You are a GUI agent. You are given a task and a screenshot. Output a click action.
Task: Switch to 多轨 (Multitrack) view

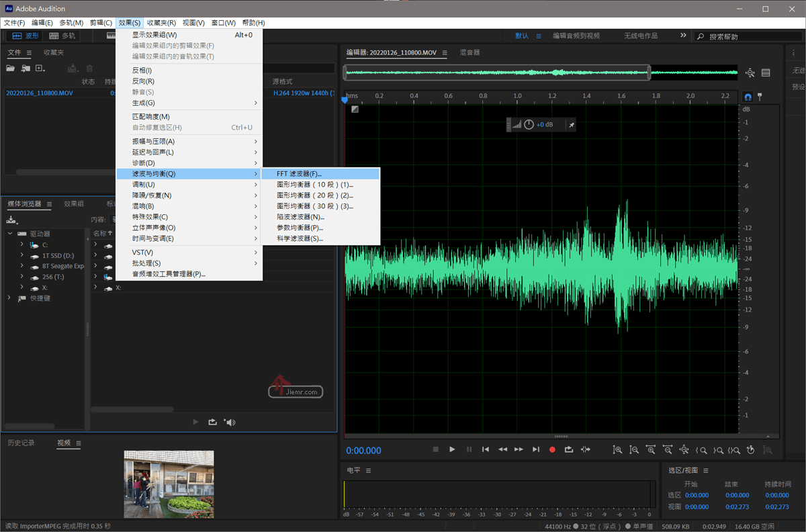click(62, 36)
